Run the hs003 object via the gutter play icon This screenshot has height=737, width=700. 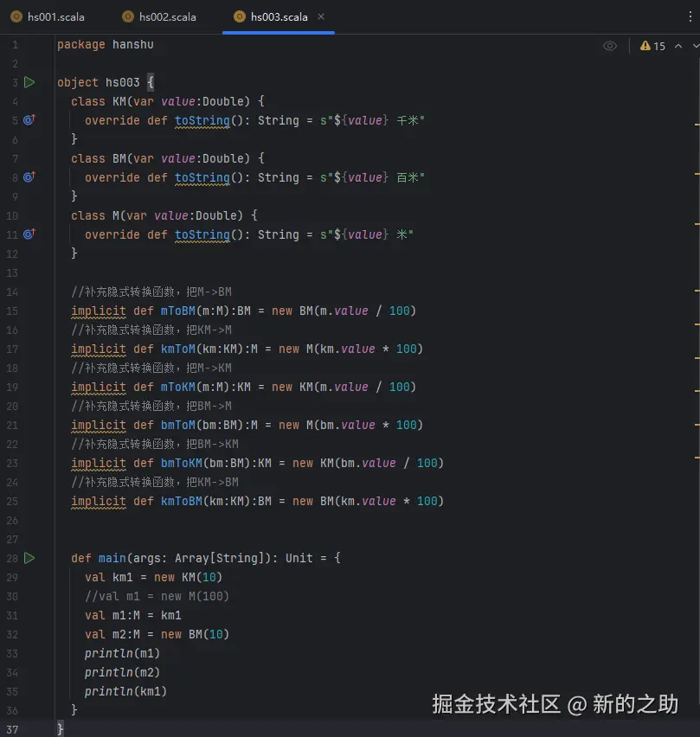[x=29, y=82]
